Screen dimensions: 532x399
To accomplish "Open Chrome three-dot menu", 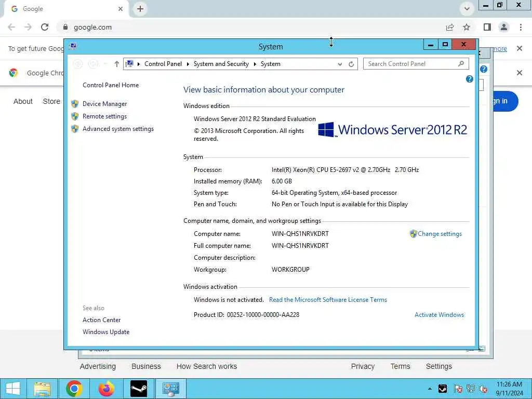I will 521,27.
